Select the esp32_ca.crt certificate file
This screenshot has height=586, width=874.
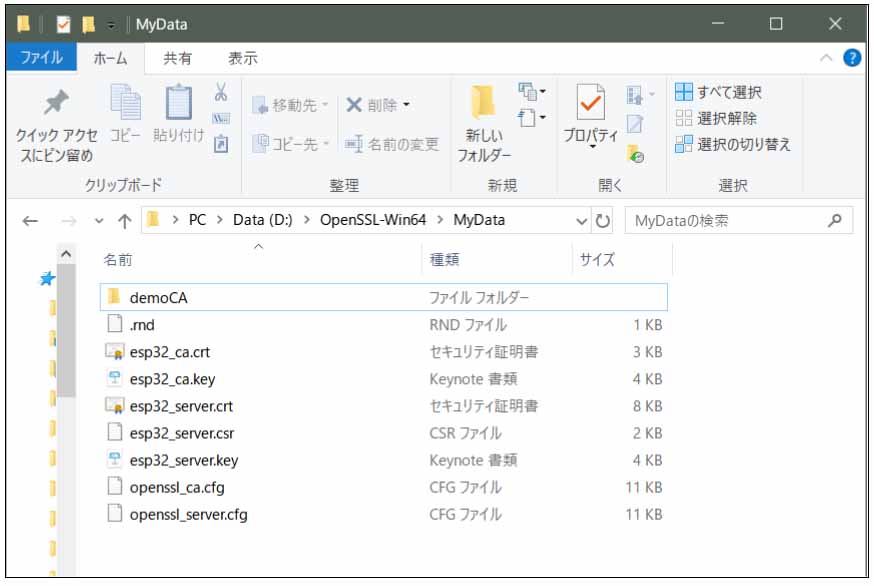[383, 352]
